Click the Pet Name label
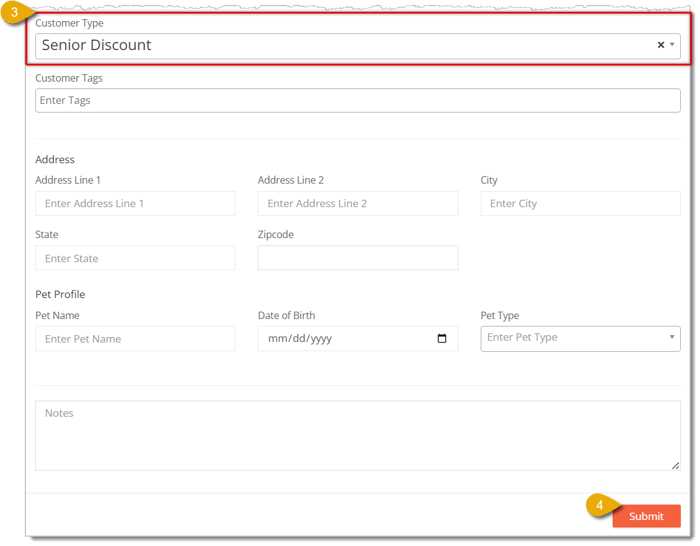 point(57,316)
